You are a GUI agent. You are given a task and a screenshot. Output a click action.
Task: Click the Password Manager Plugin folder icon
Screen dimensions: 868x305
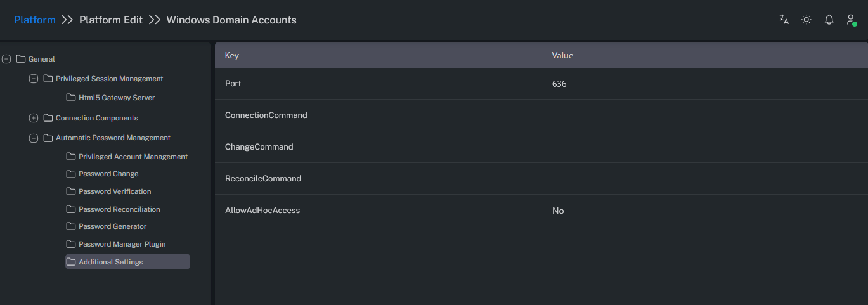point(71,244)
